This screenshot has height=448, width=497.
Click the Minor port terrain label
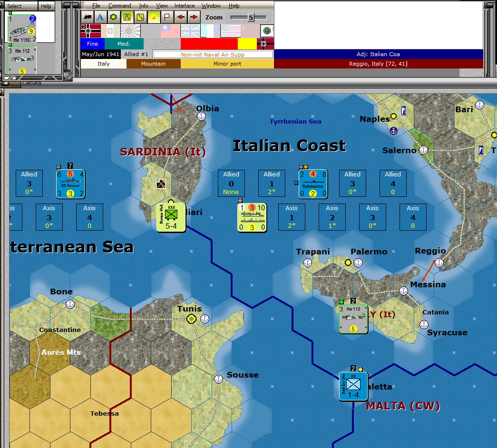(x=227, y=64)
